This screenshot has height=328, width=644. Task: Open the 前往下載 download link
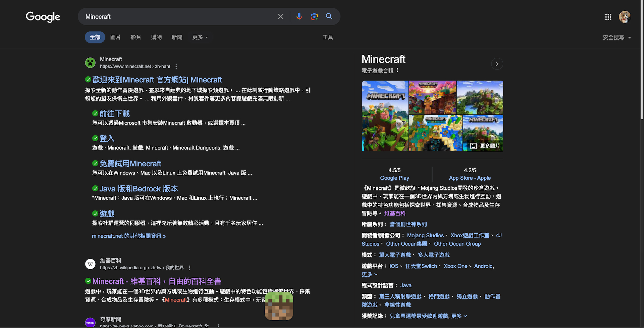114,114
